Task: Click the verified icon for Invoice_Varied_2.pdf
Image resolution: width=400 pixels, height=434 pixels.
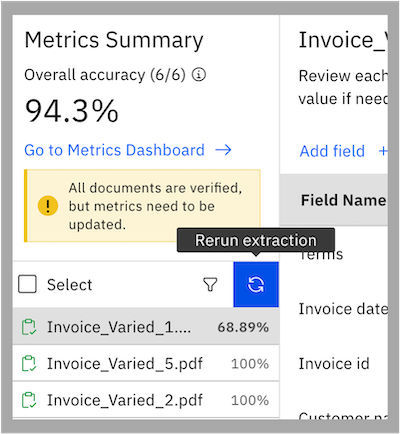Action: pos(29,400)
